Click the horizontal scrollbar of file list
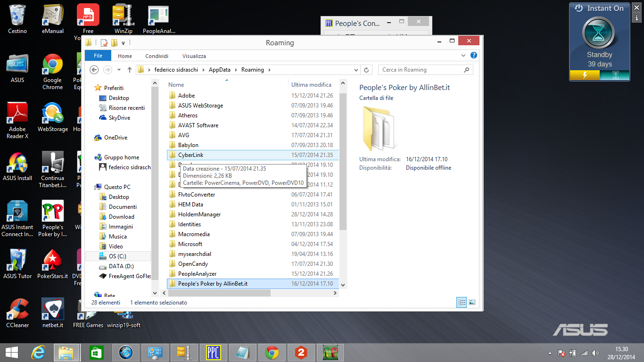The width and height of the screenshot is (644, 362). tap(219, 293)
